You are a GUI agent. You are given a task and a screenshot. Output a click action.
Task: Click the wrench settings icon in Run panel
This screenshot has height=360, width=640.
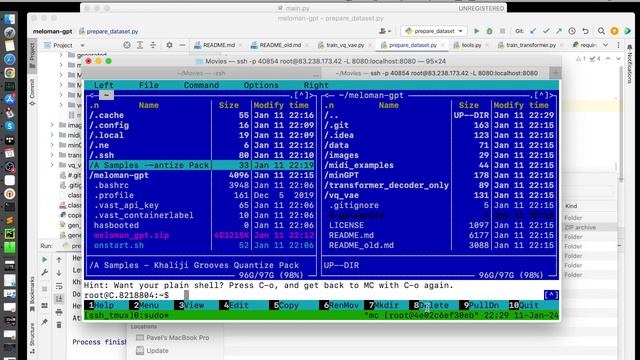pyautogui.click(x=44, y=272)
